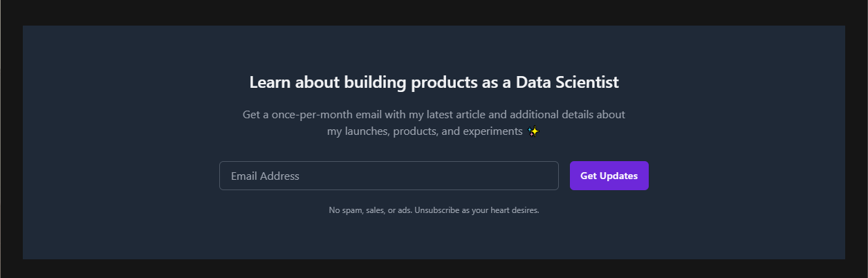Click the word "Learn" in the heading
868x278 pixels.
pos(270,82)
